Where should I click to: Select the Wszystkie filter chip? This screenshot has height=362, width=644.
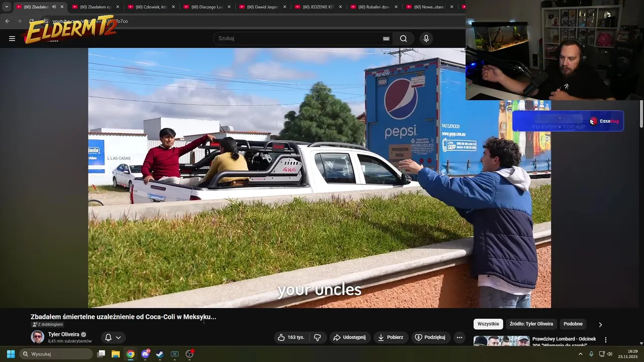[488, 324]
